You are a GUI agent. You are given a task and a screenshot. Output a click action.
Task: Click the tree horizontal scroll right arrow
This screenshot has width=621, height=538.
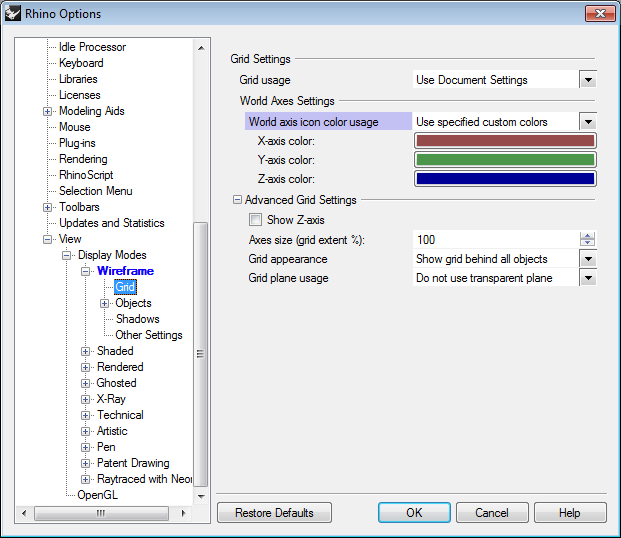pyautogui.click(x=183, y=513)
